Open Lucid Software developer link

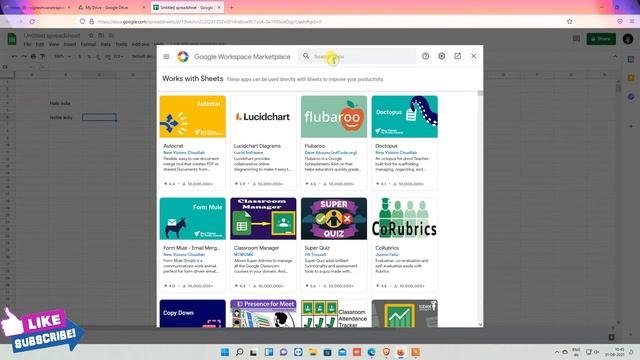click(x=248, y=152)
